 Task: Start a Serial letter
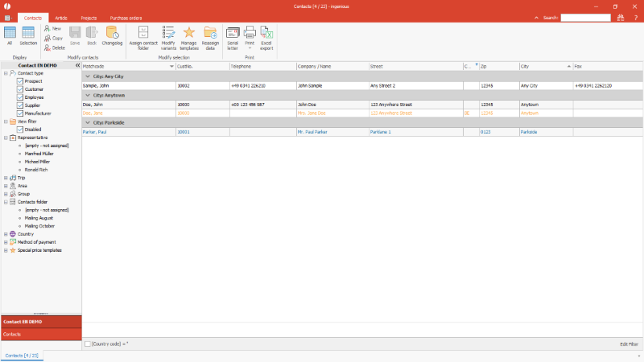click(233, 34)
